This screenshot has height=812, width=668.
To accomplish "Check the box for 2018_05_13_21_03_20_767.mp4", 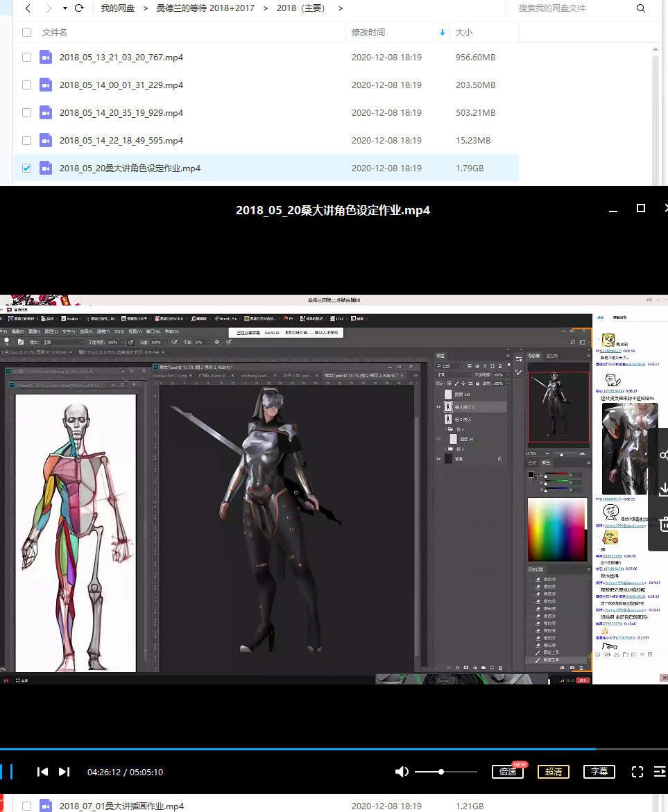I will coord(26,58).
